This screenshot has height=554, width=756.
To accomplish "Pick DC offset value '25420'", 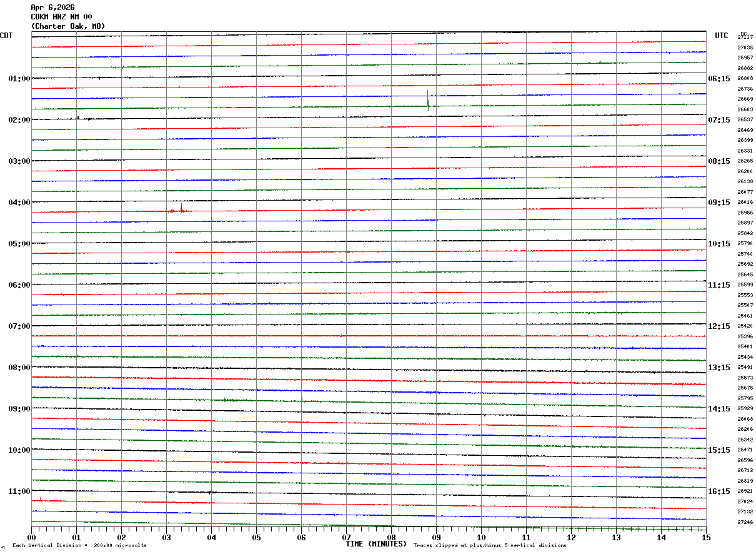I will tap(745, 326).
